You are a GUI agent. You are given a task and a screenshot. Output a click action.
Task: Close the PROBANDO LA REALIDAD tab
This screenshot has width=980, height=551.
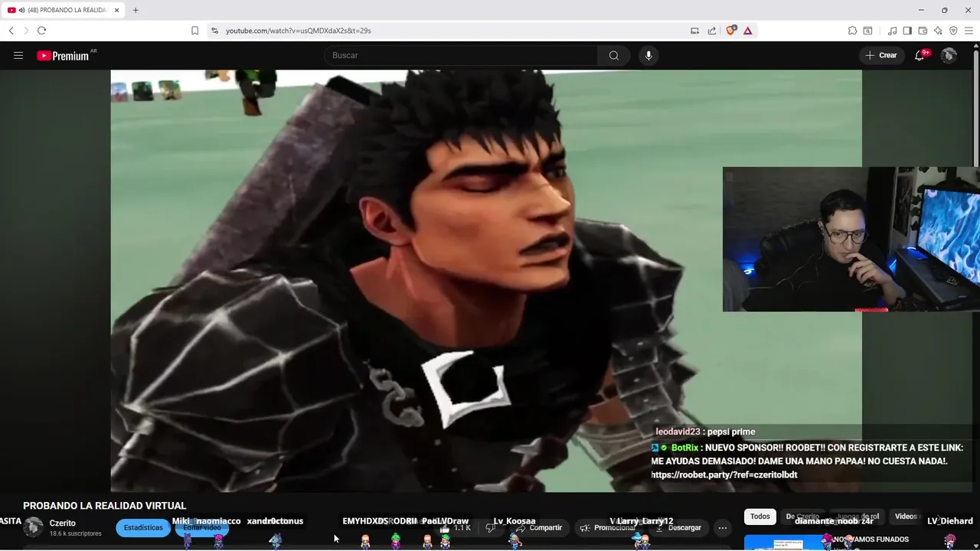116,10
